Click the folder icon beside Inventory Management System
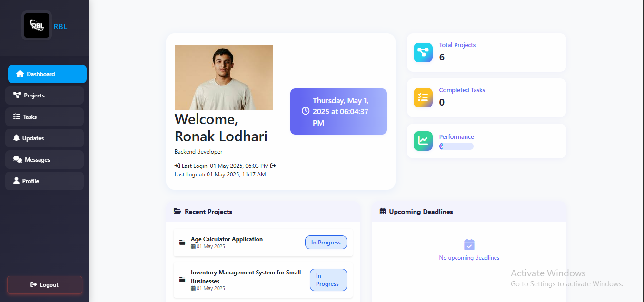This screenshot has width=644, height=302. (x=182, y=280)
